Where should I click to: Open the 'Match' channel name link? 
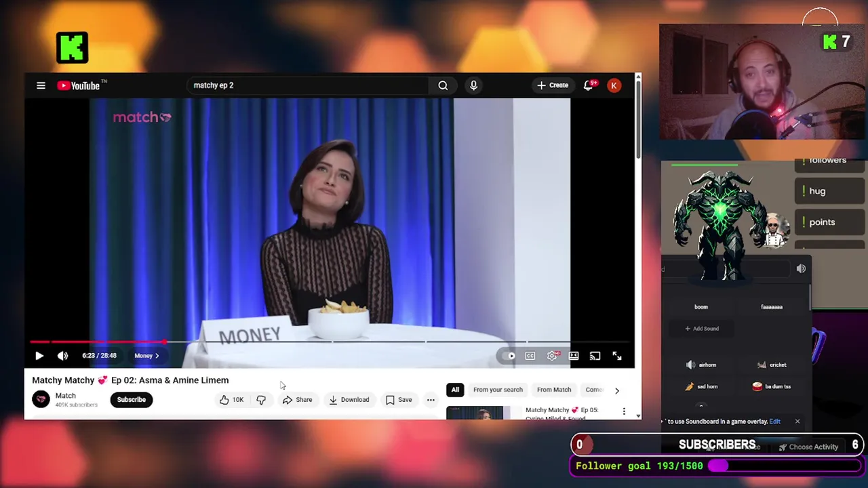pos(65,396)
